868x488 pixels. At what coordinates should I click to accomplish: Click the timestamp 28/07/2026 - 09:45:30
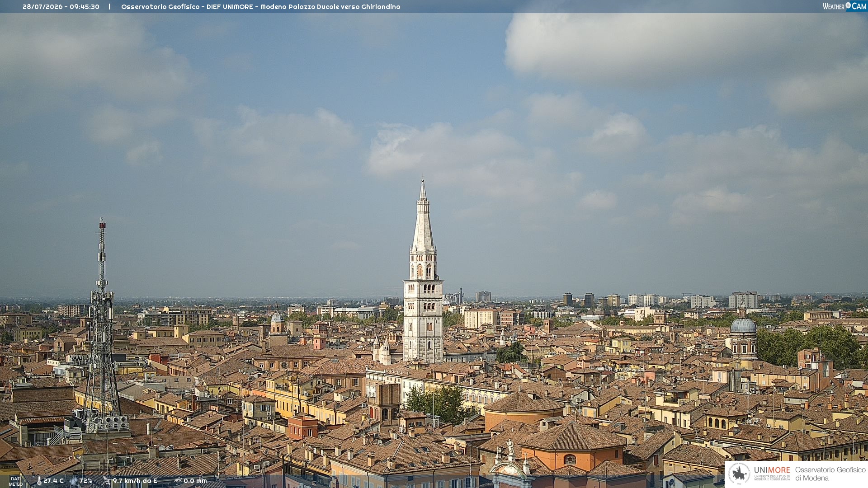pos(61,7)
